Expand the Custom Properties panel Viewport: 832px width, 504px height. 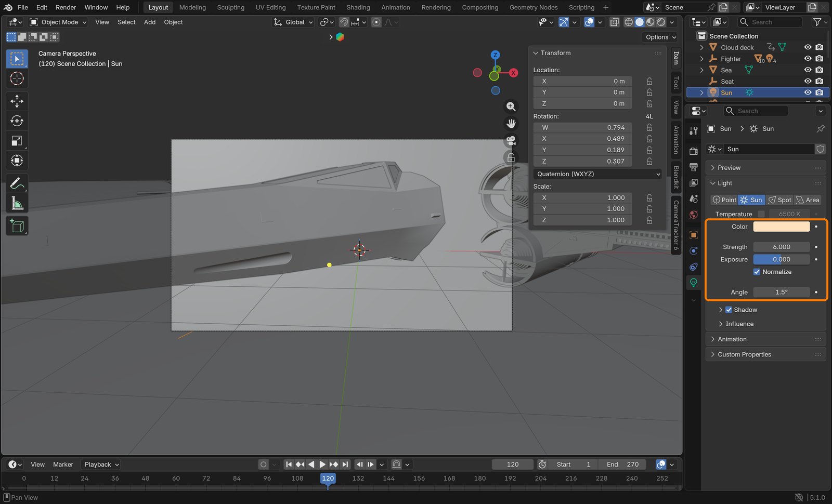(x=766, y=354)
